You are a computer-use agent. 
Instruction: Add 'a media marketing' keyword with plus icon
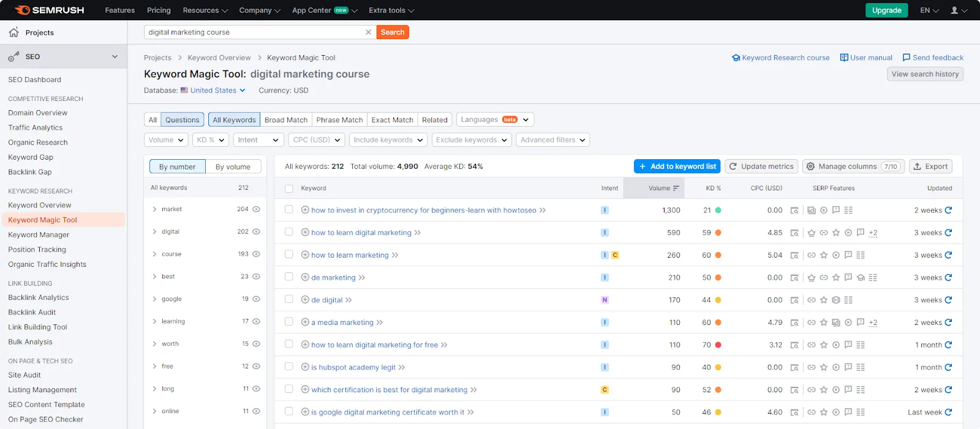pyautogui.click(x=305, y=322)
